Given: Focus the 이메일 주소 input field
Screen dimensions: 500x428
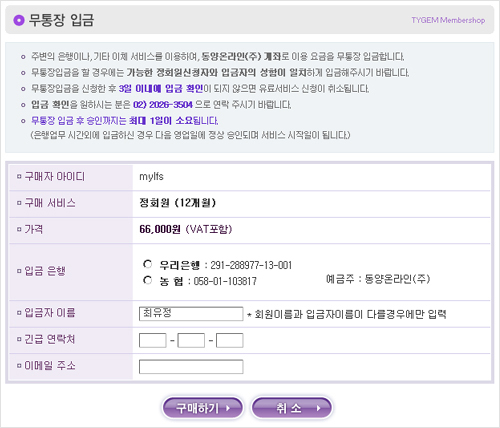Looking at the screenshot, I should click(191, 367).
